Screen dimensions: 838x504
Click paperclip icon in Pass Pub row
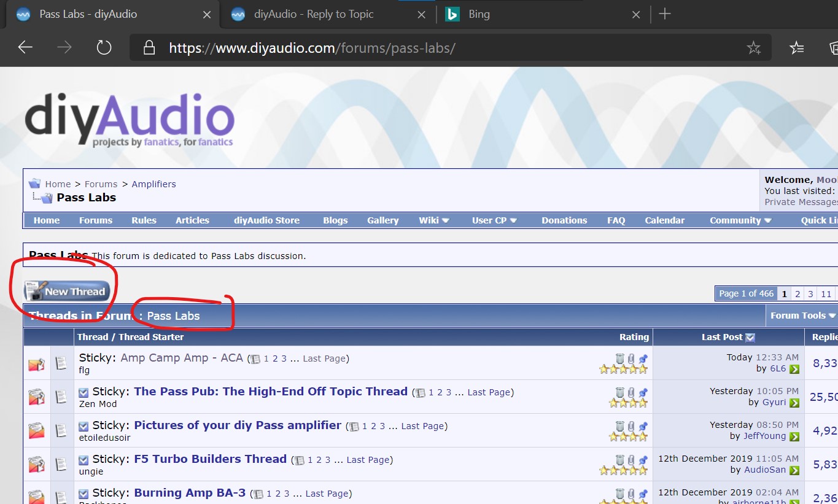pyautogui.click(x=631, y=392)
